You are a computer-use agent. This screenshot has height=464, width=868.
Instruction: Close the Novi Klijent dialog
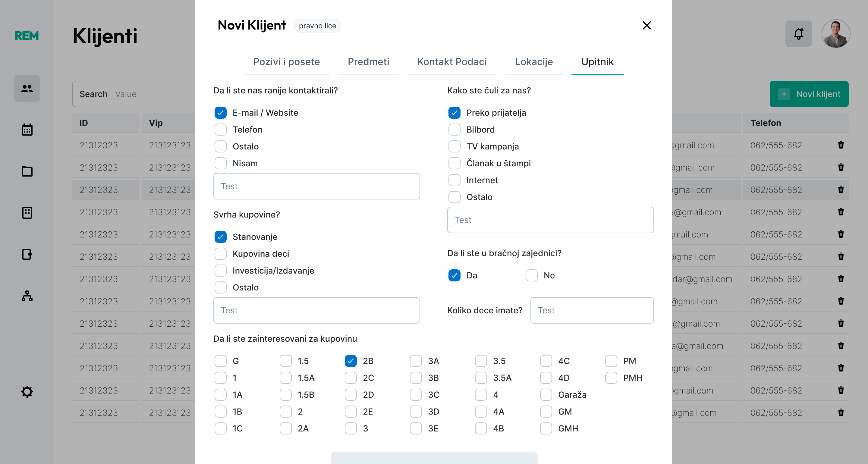click(x=646, y=26)
